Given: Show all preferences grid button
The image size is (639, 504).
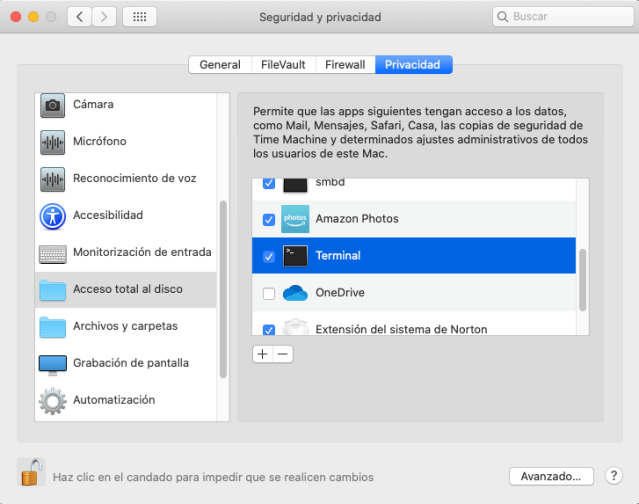Looking at the screenshot, I should (x=138, y=17).
